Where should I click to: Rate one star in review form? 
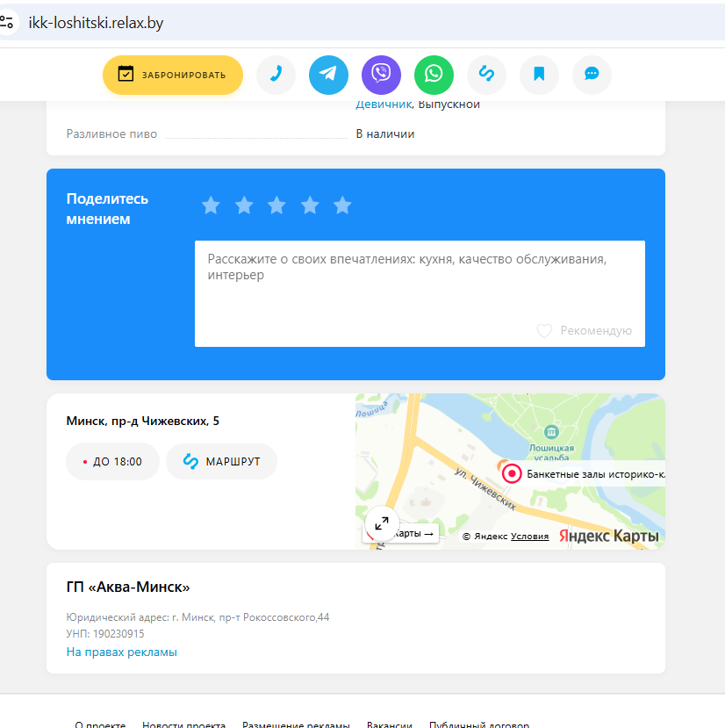pyautogui.click(x=211, y=205)
